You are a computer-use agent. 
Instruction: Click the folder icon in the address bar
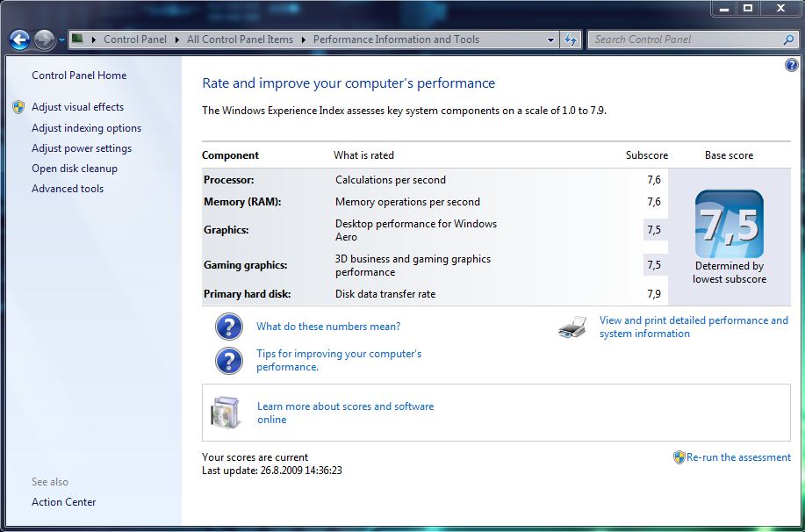pos(77,40)
